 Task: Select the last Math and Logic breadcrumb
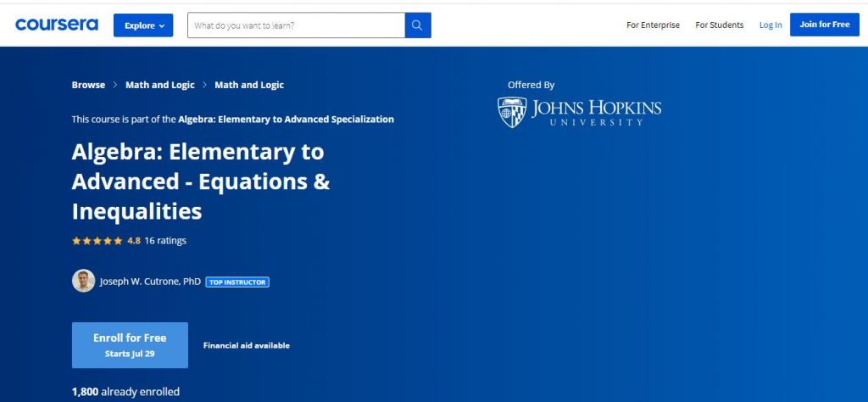(249, 86)
